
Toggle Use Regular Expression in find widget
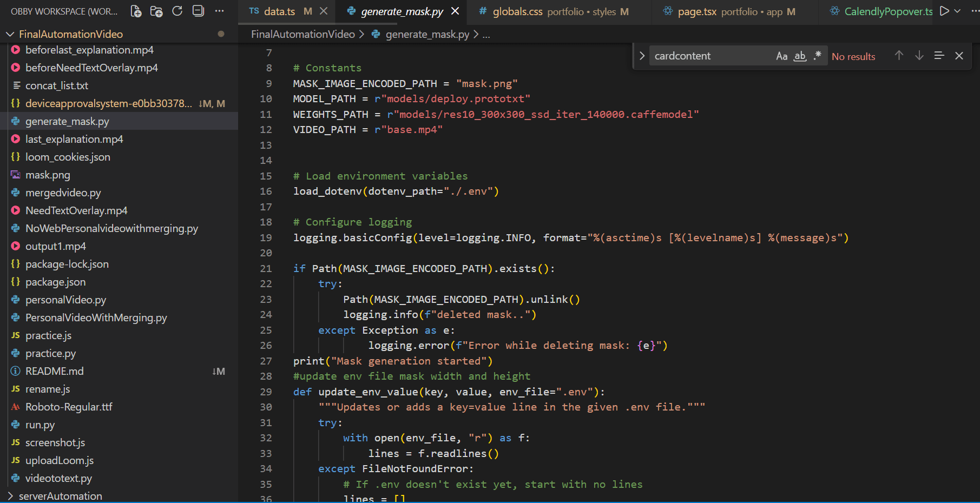[818, 56]
